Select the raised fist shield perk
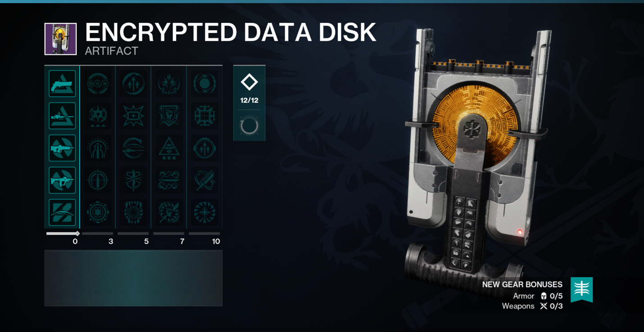 [169, 116]
